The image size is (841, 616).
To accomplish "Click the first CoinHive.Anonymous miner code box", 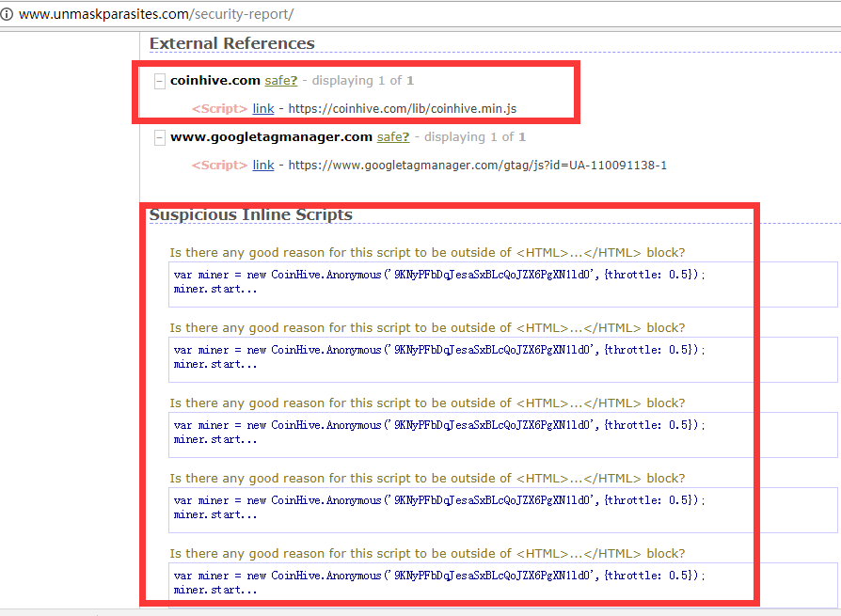I will coord(503,285).
